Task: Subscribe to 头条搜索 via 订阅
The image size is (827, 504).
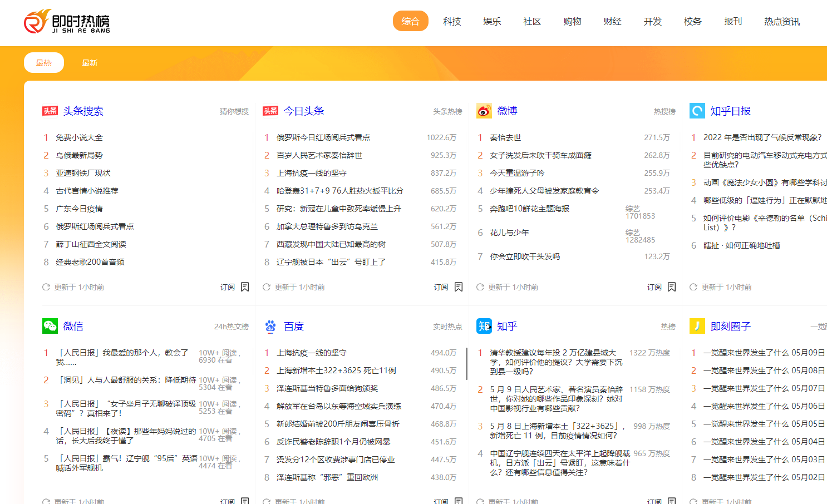Action: [228, 287]
